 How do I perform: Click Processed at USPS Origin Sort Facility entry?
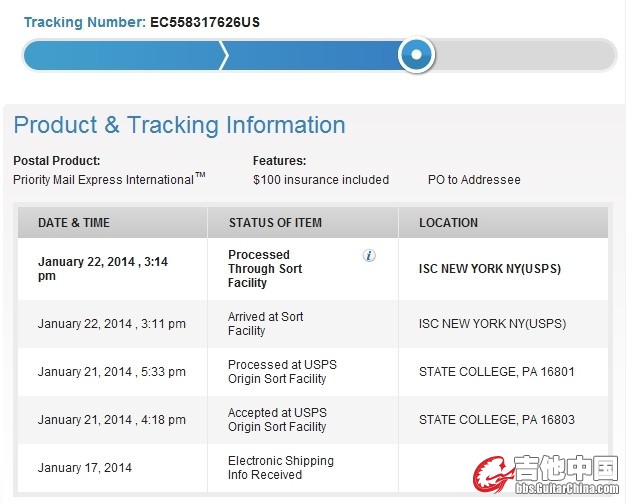[282, 371]
